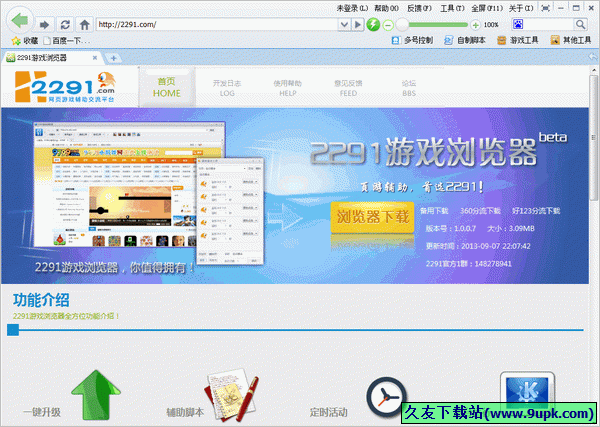
Task: Click the scrollbar up arrow
Action: 594,70
